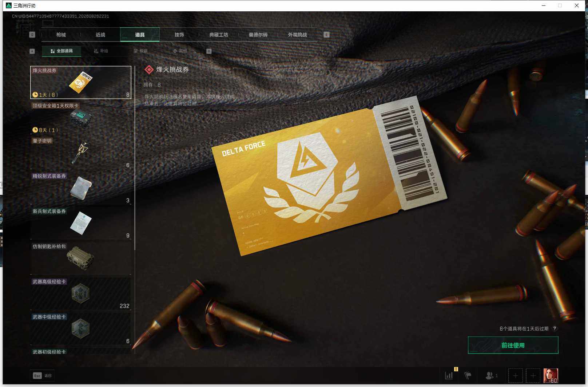588x387 pixels.
Task: Go to the 挂饰 tab
Action: click(x=179, y=35)
